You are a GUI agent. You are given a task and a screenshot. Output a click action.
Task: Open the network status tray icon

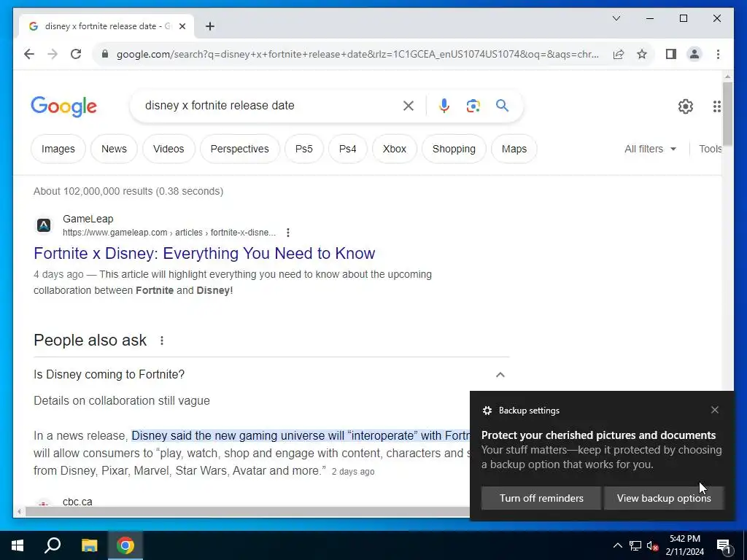tap(635, 545)
